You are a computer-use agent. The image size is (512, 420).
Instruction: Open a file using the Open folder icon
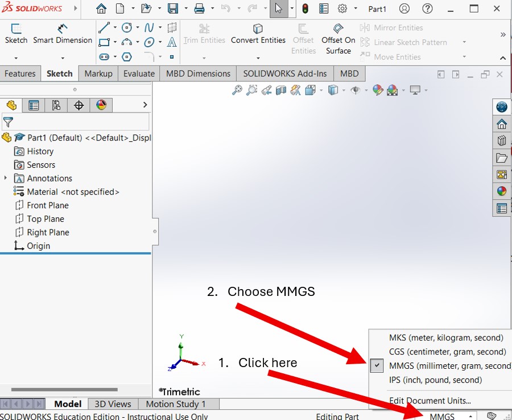point(146,9)
